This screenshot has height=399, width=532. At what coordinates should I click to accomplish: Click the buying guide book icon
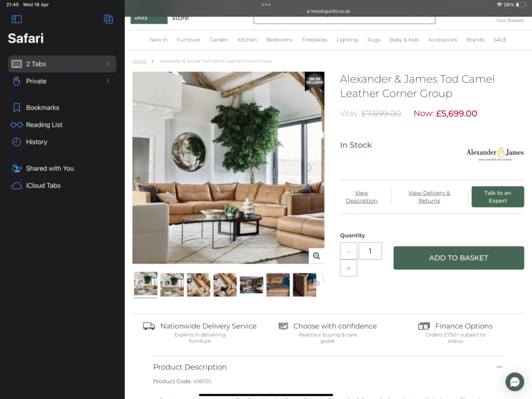click(x=283, y=326)
